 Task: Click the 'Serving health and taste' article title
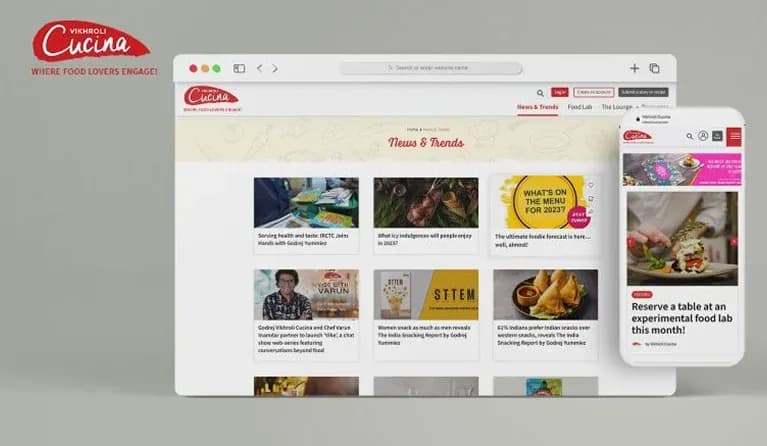(x=303, y=239)
